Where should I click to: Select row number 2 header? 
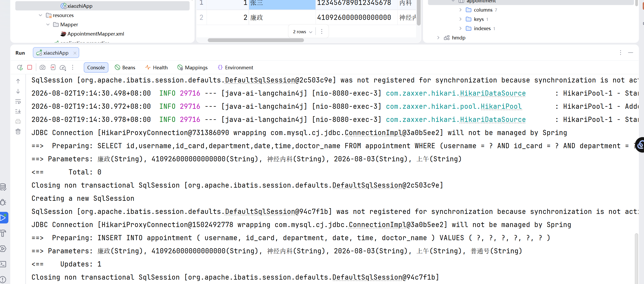201,18
